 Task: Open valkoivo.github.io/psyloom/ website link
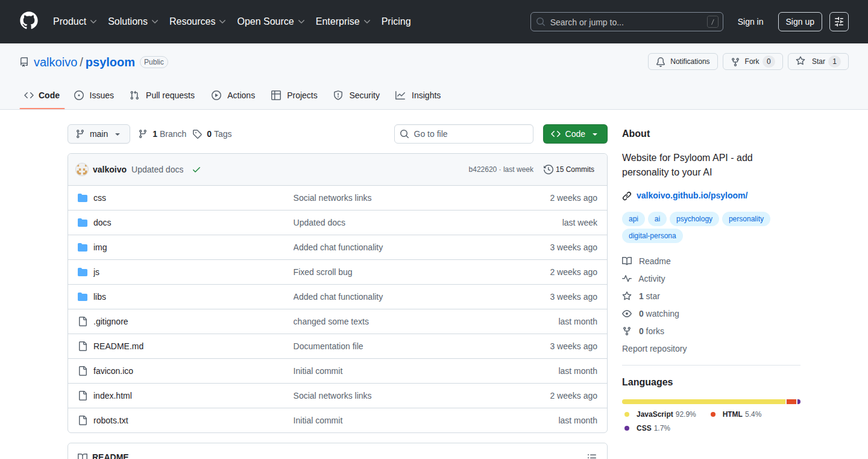tap(692, 195)
